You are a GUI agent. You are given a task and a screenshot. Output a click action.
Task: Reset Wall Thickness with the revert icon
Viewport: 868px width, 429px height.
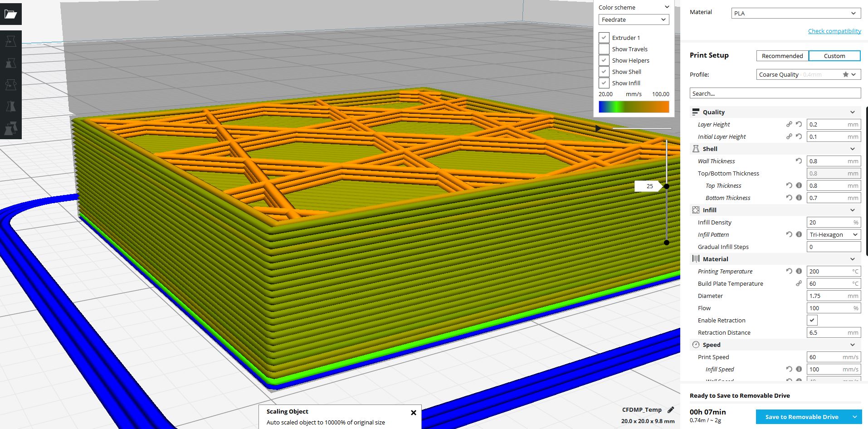[799, 161]
